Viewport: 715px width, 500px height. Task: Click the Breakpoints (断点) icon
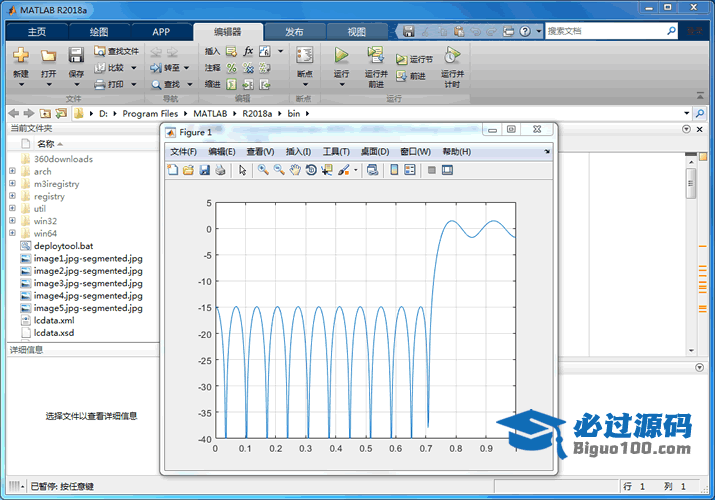(x=305, y=55)
